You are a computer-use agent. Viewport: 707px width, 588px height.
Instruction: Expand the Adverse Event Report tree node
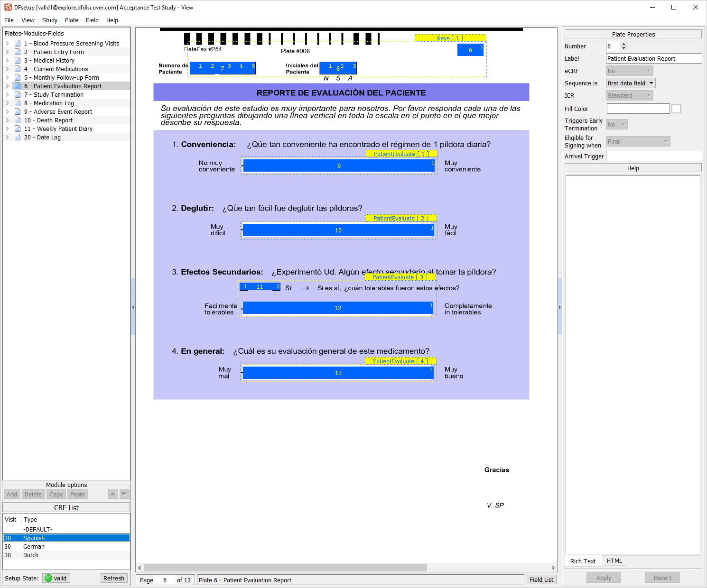[7, 112]
